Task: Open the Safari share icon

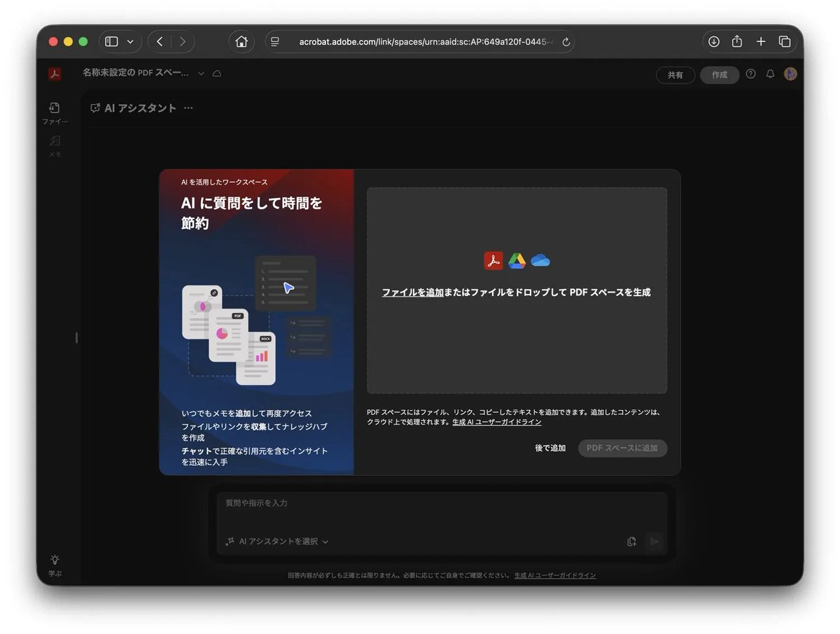Action: coord(737,41)
